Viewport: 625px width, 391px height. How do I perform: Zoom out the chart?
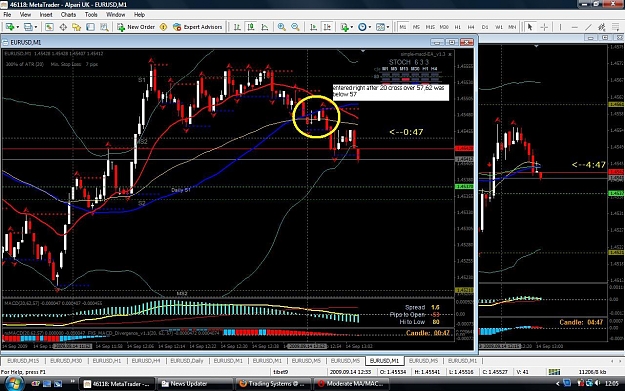click(295, 27)
